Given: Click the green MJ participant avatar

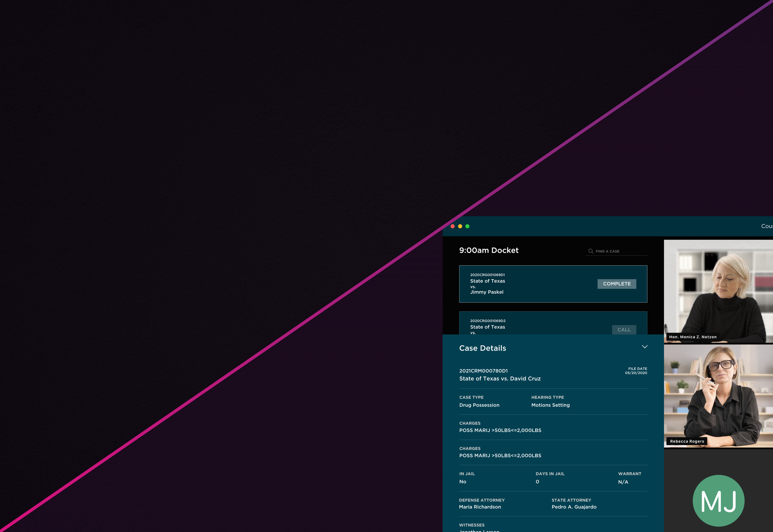Looking at the screenshot, I should (718, 500).
